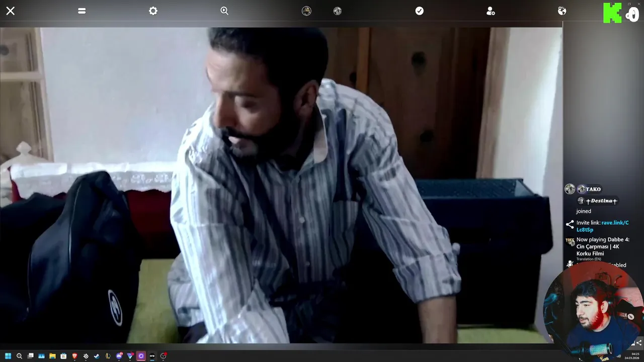Click the first participant avatar in top bar
The image size is (644, 362).
click(x=306, y=11)
